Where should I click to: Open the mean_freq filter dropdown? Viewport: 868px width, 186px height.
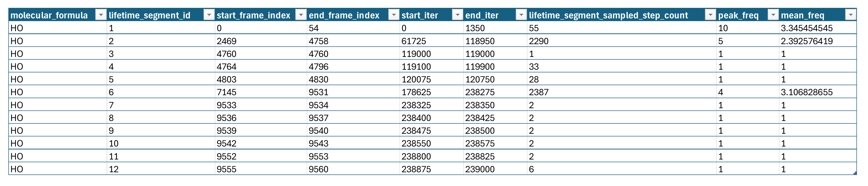pyautogui.click(x=851, y=15)
